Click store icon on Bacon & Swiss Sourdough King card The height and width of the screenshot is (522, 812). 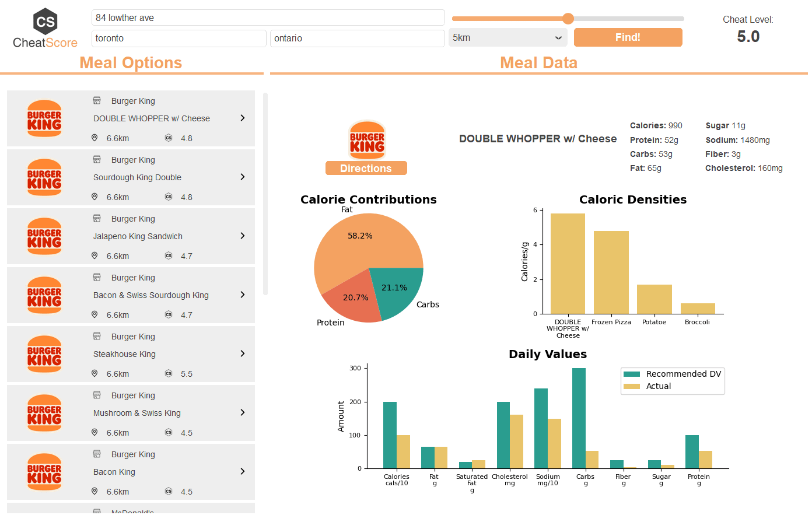[x=97, y=277]
